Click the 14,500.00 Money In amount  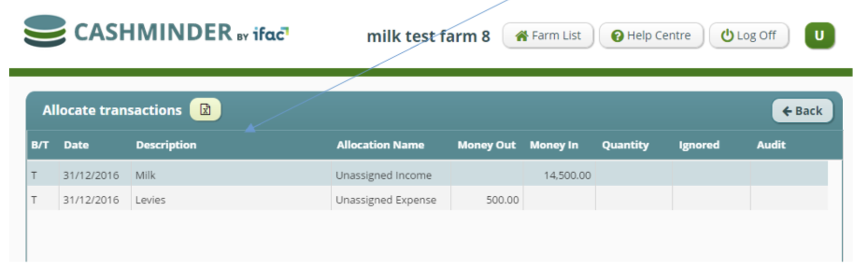[567, 176]
